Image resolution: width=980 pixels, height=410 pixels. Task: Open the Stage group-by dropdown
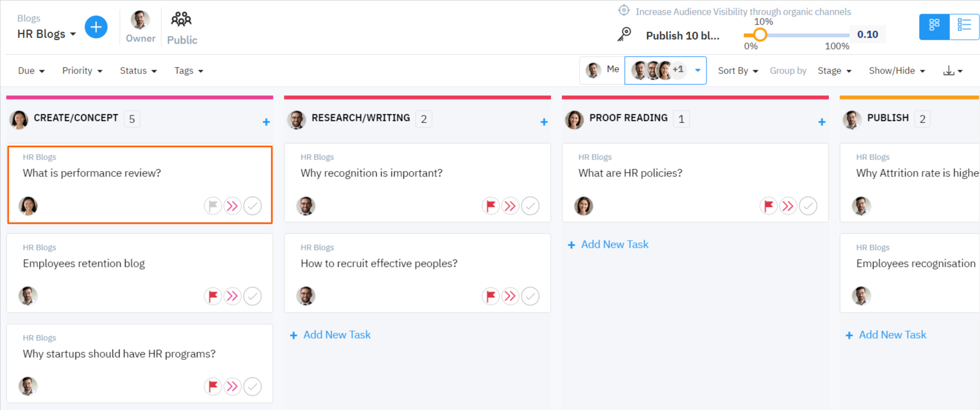[834, 71]
